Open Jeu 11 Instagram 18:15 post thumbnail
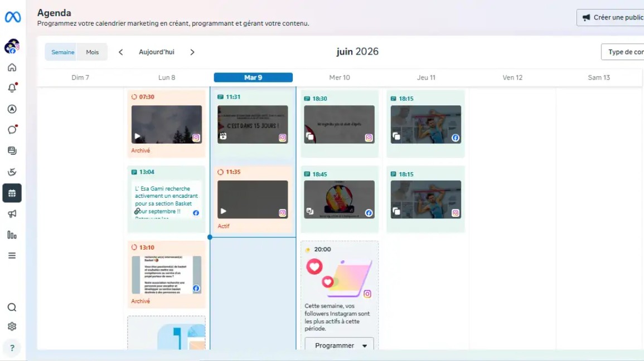 (x=426, y=199)
